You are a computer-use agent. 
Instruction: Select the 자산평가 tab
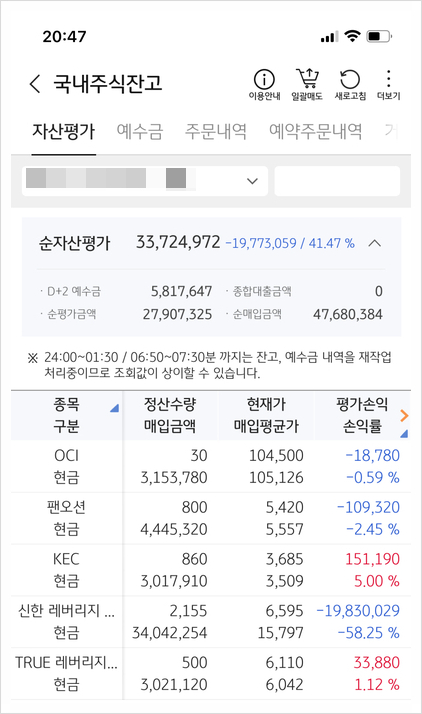tap(64, 131)
